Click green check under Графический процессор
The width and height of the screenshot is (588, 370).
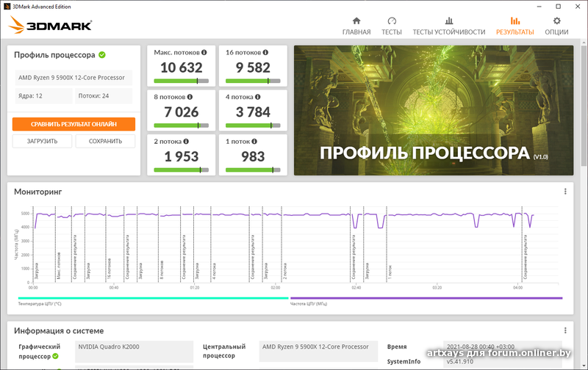55,356
